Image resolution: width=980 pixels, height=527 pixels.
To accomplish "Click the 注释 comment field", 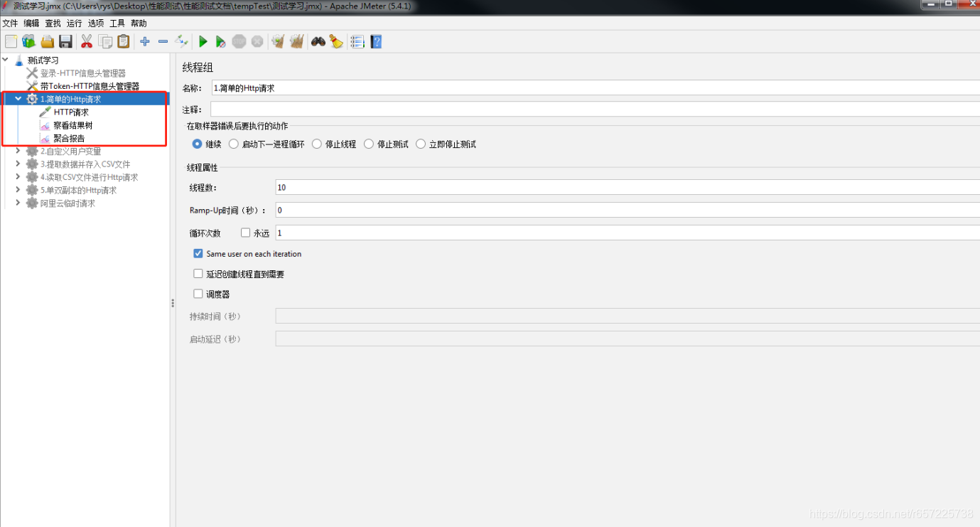I will click(596, 110).
